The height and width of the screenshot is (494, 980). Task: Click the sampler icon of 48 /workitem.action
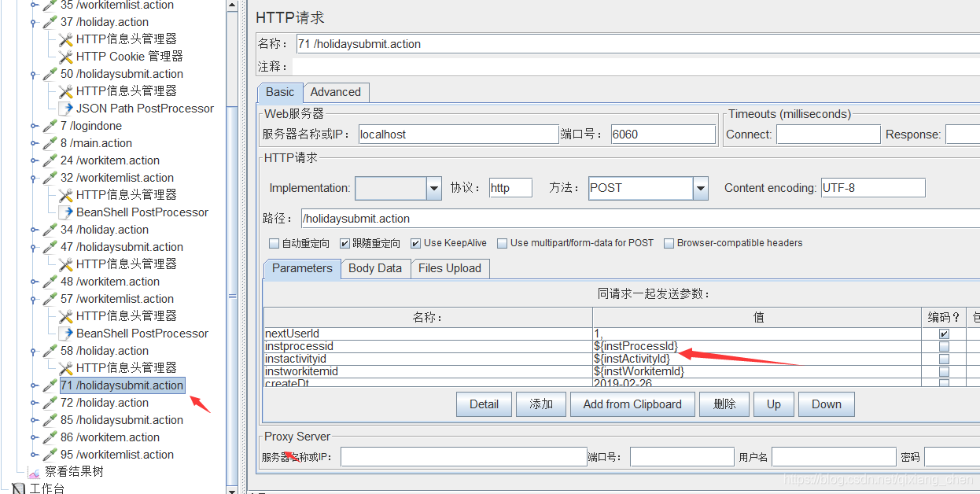pyautogui.click(x=50, y=282)
